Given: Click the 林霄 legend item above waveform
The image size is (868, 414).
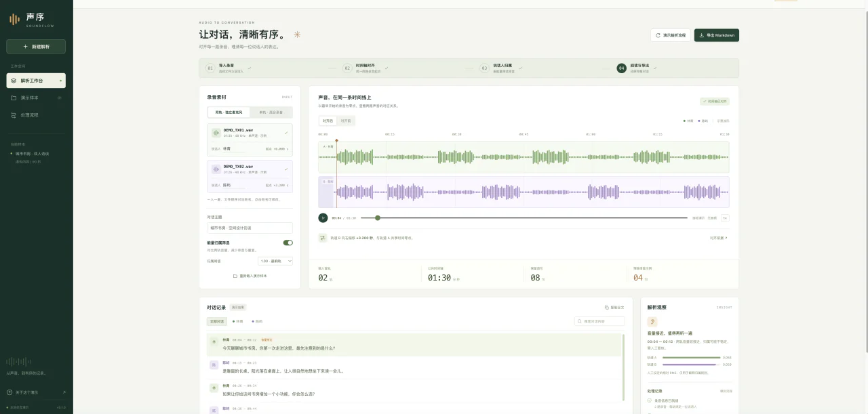Looking at the screenshot, I should coord(688,121).
